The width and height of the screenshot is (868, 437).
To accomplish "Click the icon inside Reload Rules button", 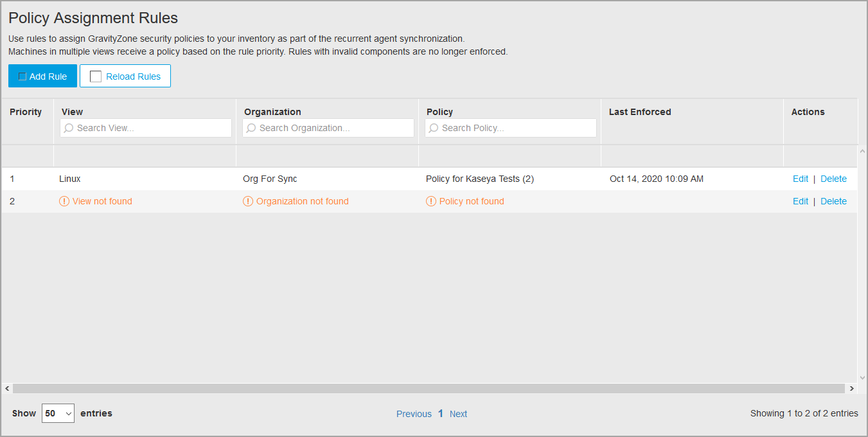I will point(96,76).
